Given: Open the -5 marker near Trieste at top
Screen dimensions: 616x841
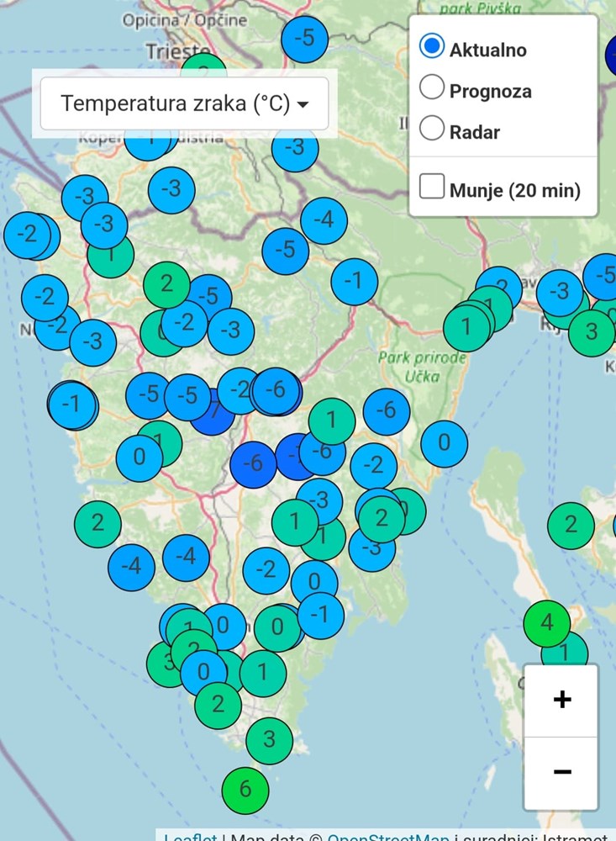Looking at the screenshot, I should tap(305, 38).
